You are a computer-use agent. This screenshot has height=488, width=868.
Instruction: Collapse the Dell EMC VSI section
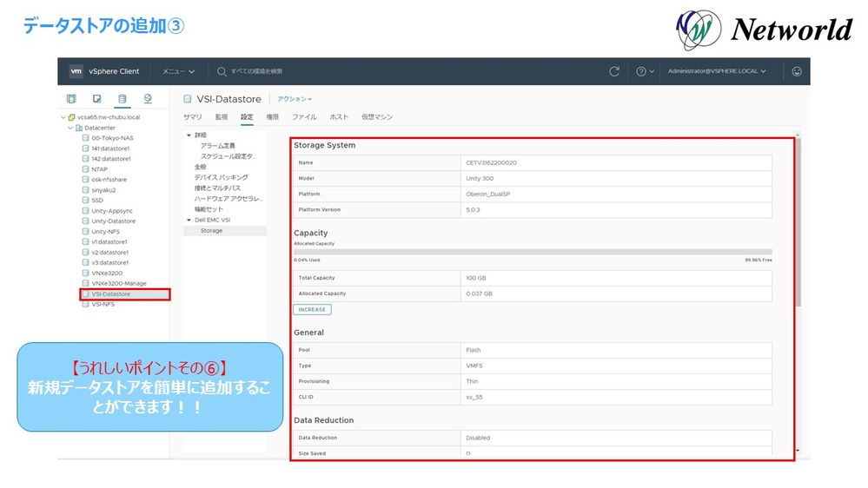click(x=189, y=221)
